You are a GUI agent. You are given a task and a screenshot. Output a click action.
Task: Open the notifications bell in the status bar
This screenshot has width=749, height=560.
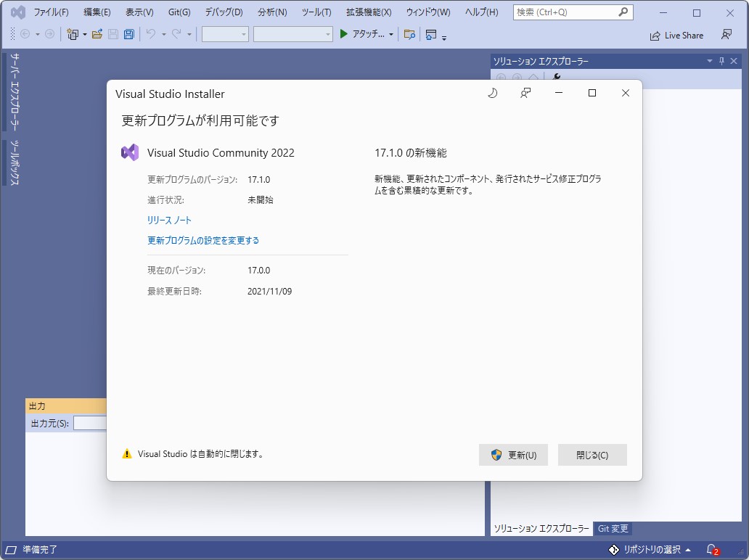(x=711, y=549)
